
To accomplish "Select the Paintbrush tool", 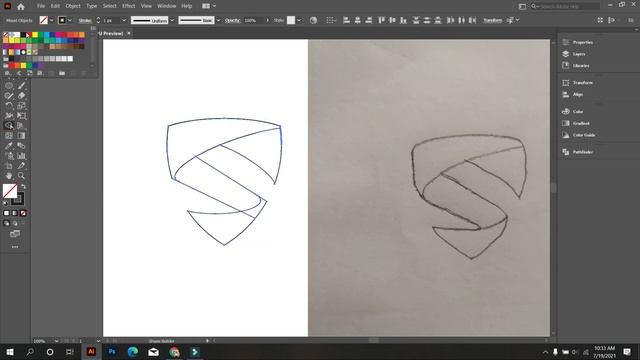I will click(22, 86).
